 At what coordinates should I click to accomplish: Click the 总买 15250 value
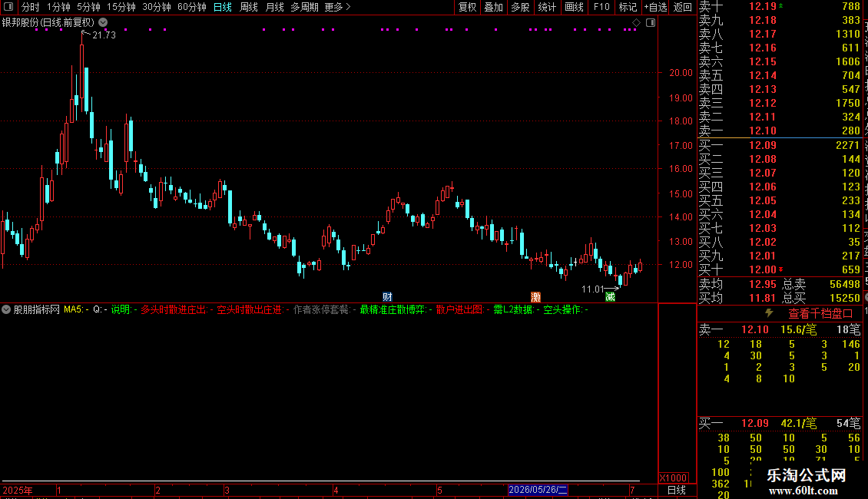(x=845, y=298)
